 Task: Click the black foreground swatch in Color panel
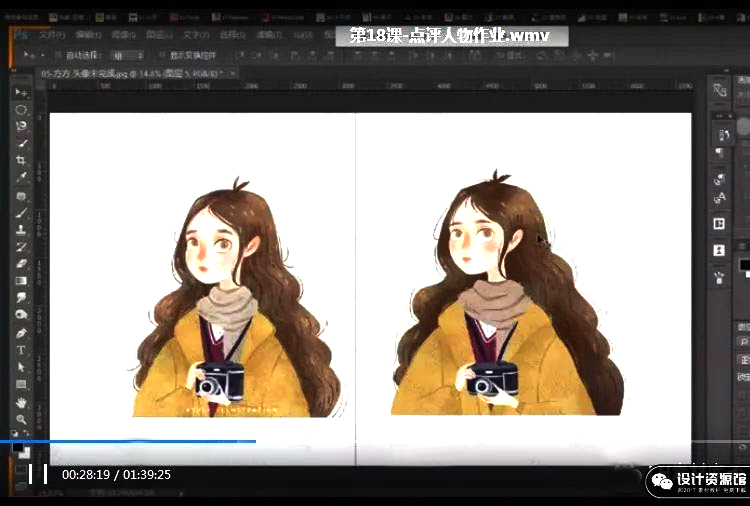tap(744, 265)
